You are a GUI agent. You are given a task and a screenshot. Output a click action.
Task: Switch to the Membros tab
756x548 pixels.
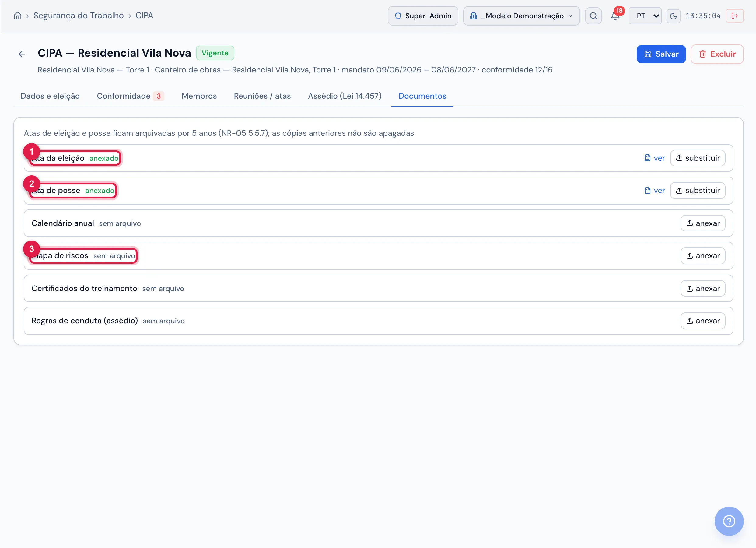click(x=199, y=96)
